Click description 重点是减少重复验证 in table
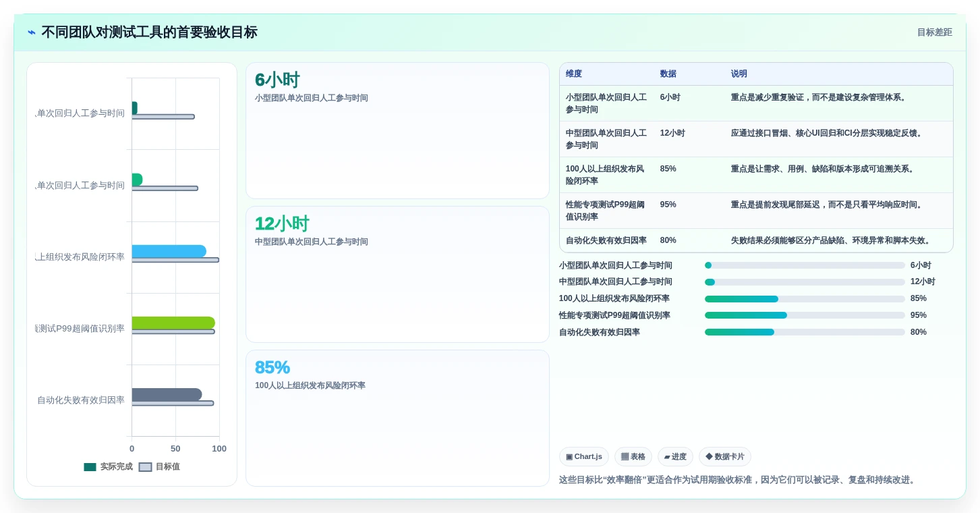 [819, 97]
